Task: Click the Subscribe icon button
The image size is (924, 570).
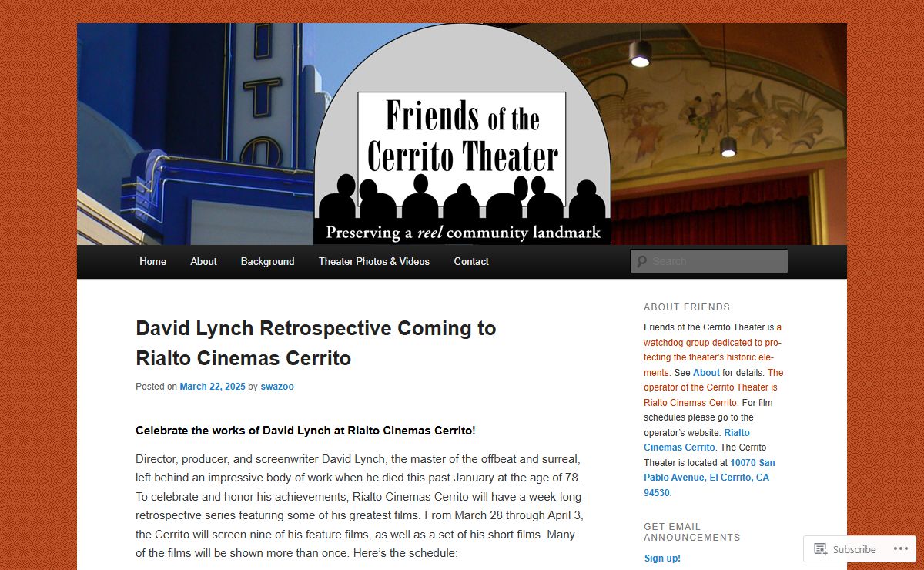Action: (845, 549)
